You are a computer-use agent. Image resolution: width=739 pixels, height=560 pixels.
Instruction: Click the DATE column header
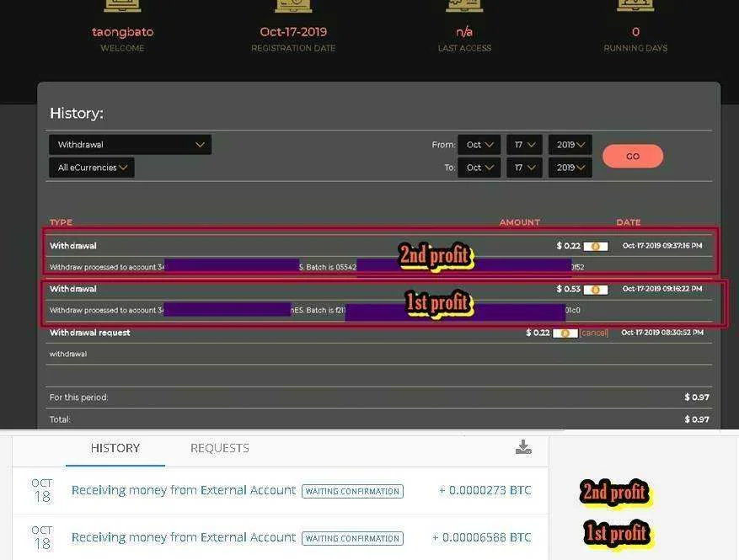(x=629, y=222)
